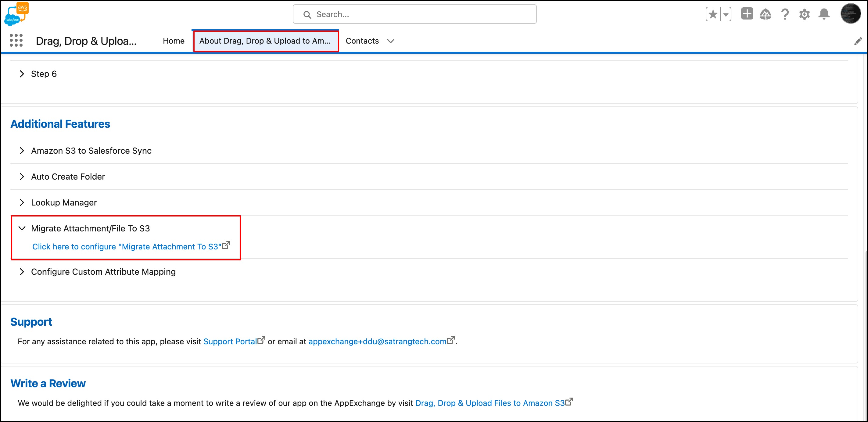Collapse Migrate Attachment/File To S3 section
The height and width of the screenshot is (422, 868).
(22, 228)
